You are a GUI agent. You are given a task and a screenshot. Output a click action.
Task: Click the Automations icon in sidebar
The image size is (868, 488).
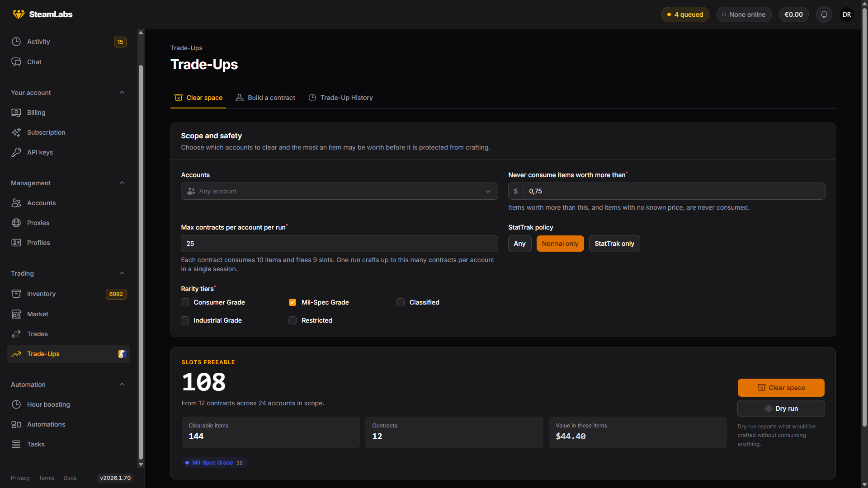click(x=16, y=424)
